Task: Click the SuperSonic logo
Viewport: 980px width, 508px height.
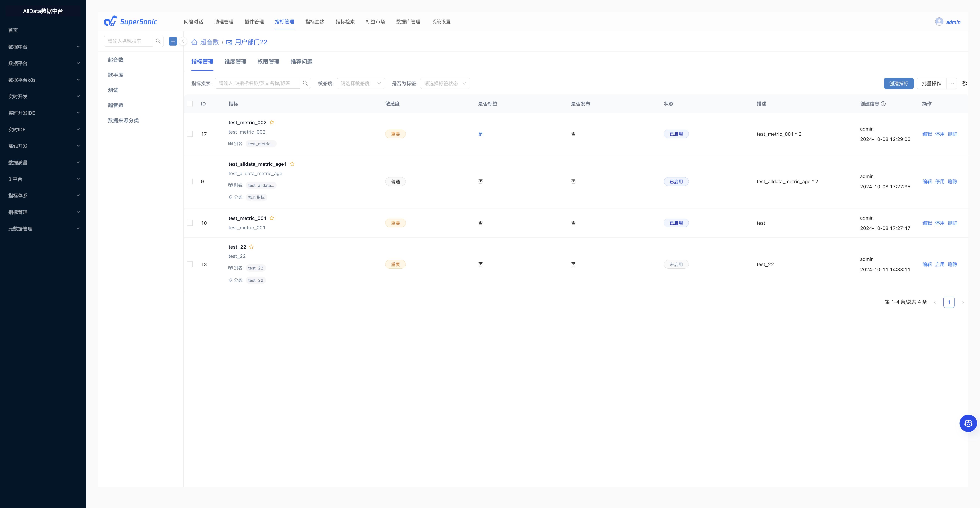Action: pos(130,21)
